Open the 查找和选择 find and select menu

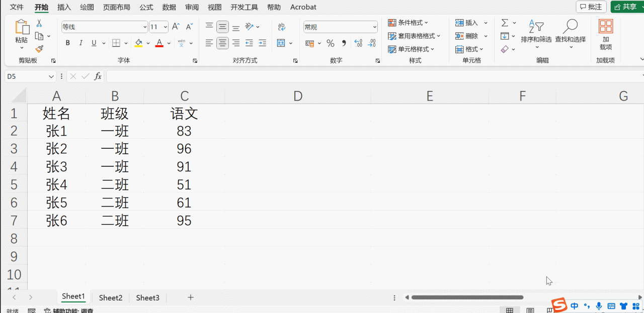tap(571, 35)
